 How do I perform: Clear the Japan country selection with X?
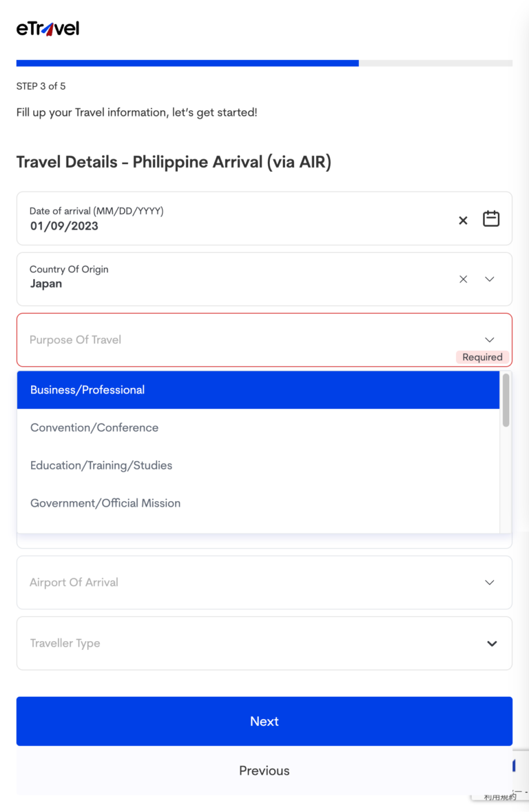463,279
